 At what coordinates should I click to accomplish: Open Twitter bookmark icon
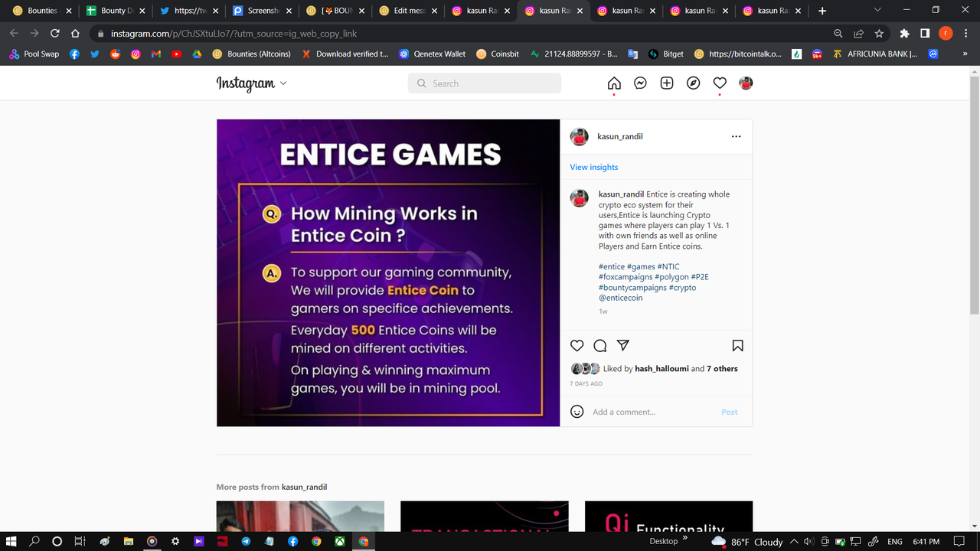[95, 54]
